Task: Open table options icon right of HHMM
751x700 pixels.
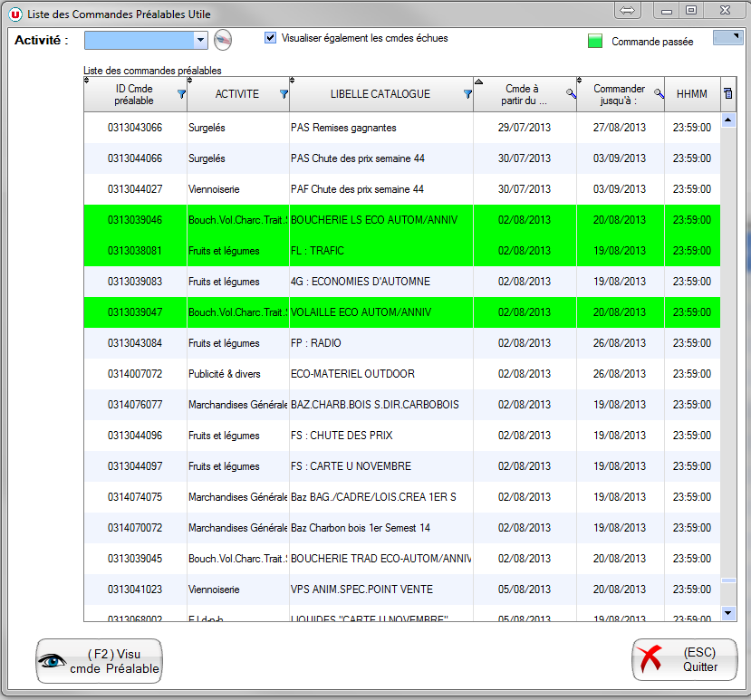Action: (728, 94)
